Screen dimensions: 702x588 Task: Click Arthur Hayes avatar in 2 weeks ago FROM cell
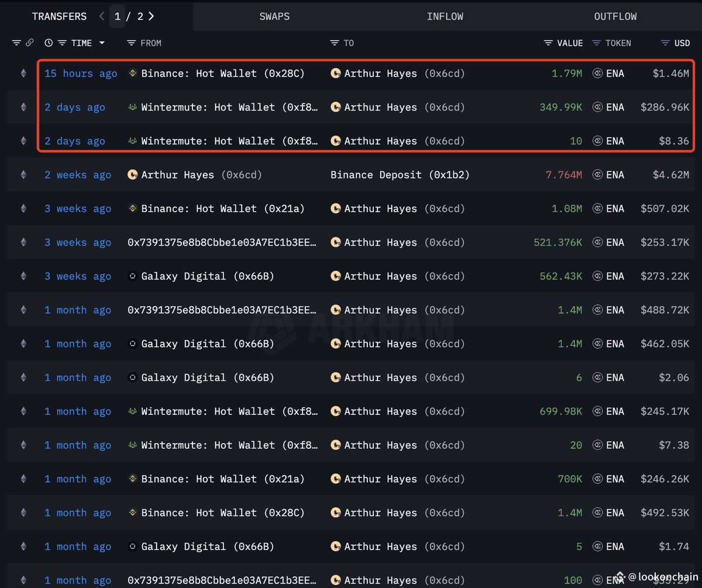point(133,174)
